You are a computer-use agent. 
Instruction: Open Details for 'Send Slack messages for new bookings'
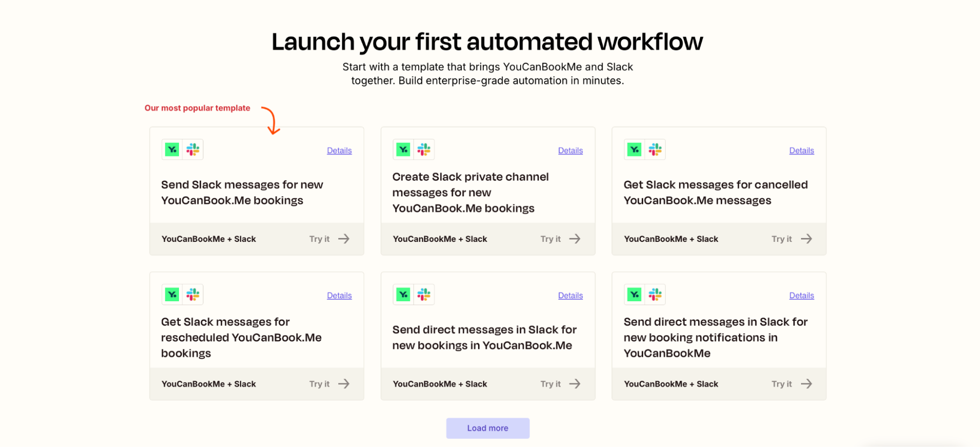pos(339,150)
